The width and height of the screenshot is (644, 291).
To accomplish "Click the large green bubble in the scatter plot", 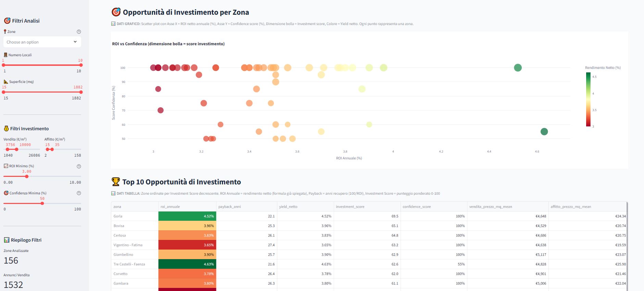I will click(x=517, y=68).
